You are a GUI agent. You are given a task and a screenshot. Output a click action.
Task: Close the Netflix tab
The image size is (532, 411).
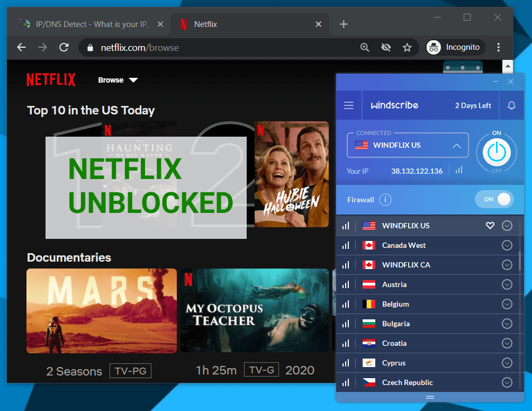click(318, 24)
